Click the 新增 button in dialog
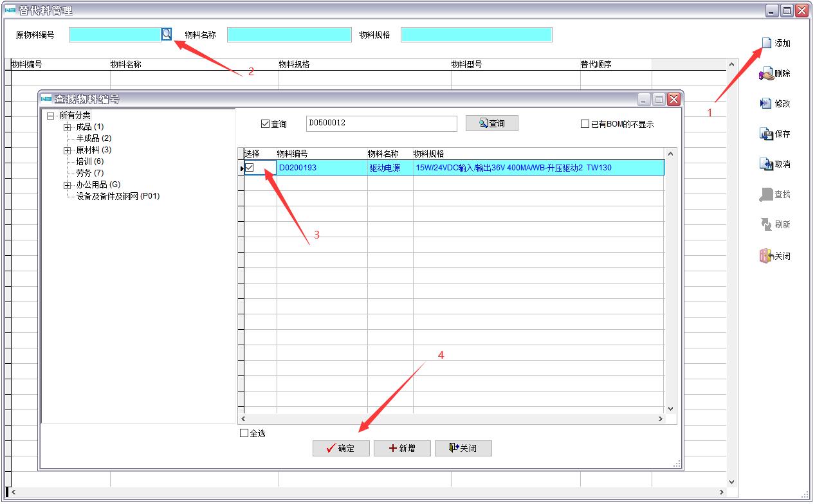The height and width of the screenshot is (504, 815). [x=402, y=448]
